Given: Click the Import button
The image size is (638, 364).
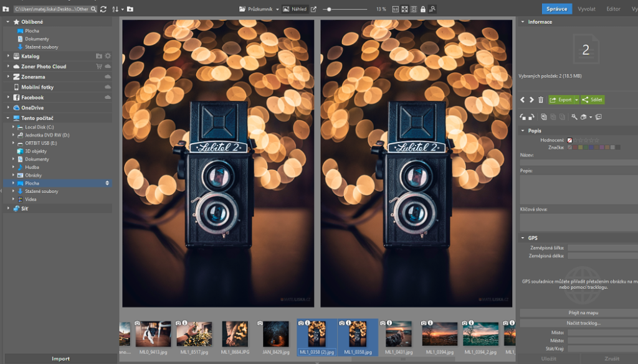Looking at the screenshot, I should [x=60, y=359].
